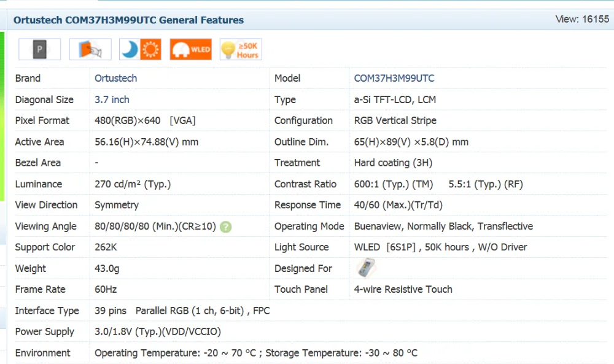Click the 39 pins Parallel RGB interface value
Image resolution: width=614 pixels, height=364 pixels.
(182, 311)
